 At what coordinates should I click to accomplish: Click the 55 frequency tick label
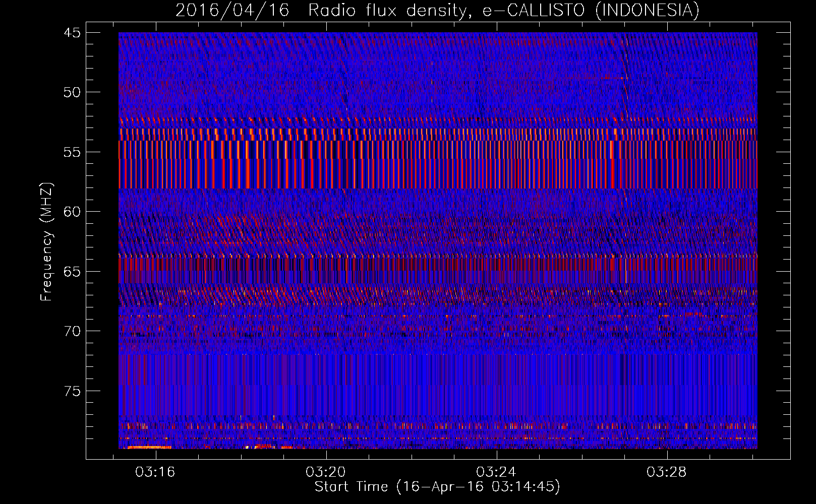tap(72, 152)
